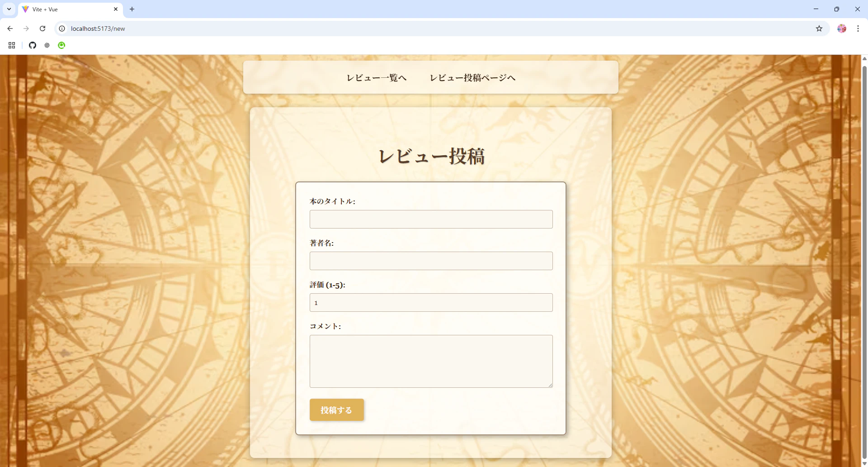Image resolution: width=868 pixels, height=467 pixels.
Task: Open Chrome three-dot menu
Action: pos(858,29)
